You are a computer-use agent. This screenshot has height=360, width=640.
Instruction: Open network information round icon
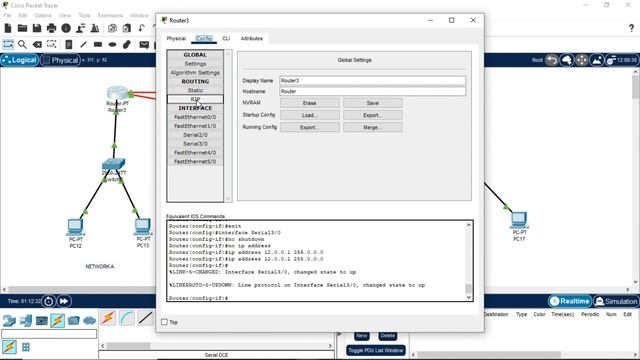point(66,28)
